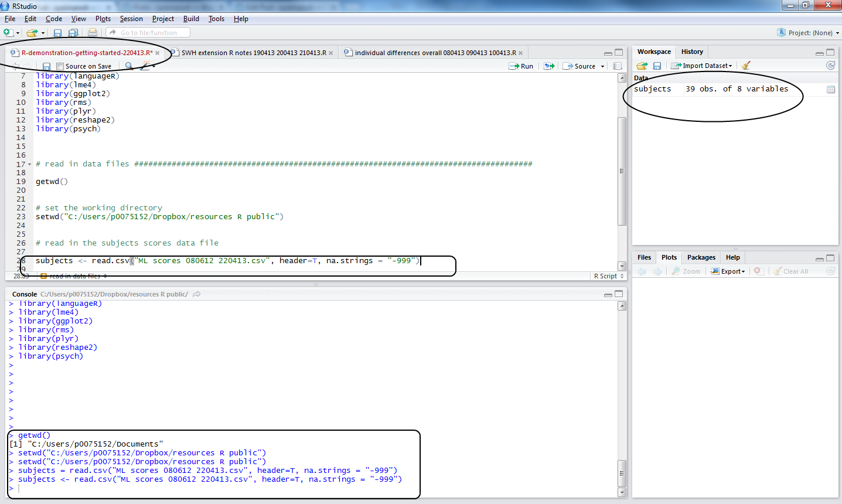842x504 pixels.
Task: Run the current line with Run button
Action: click(x=521, y=66)
